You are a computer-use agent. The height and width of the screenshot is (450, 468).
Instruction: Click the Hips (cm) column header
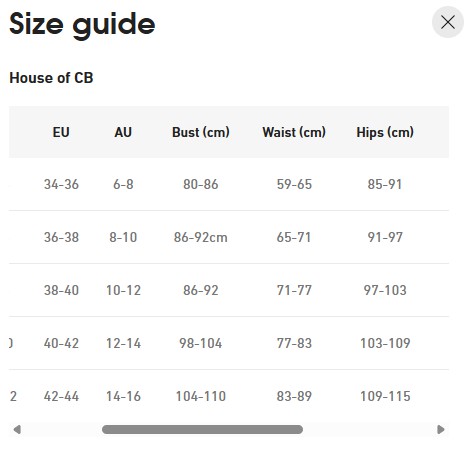tap(385, 132)
